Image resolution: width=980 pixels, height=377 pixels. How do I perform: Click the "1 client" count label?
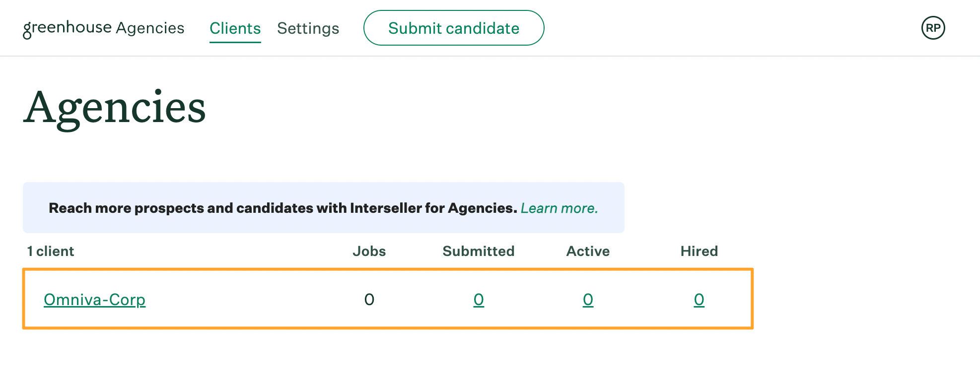[x=50, y=251]
